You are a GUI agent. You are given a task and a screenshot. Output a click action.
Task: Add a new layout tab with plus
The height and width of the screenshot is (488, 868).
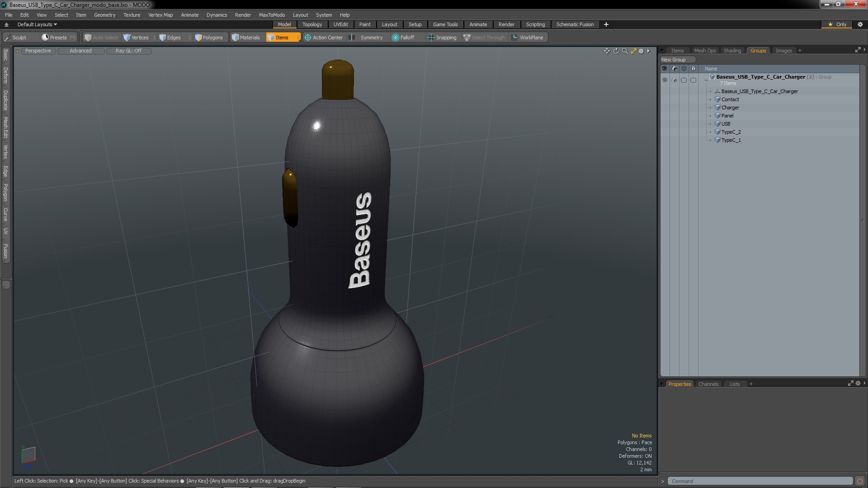coord(606,24)
